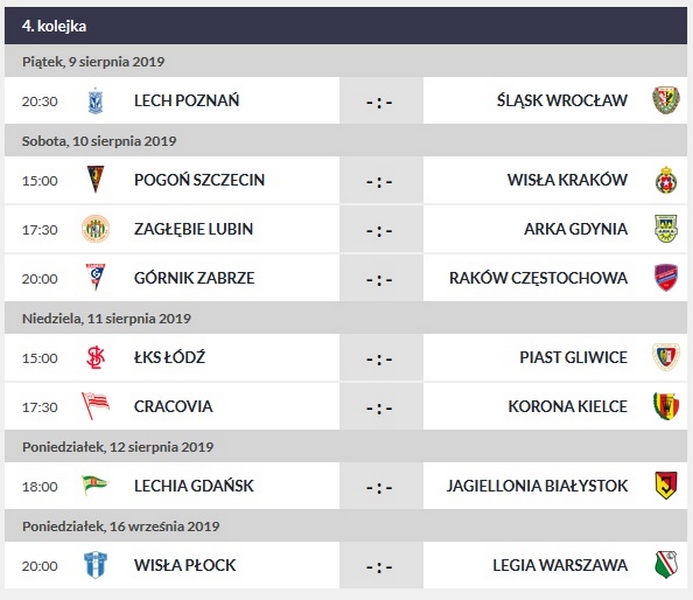Click the Górnik Zabrze club crest
Viewport: 693px width, 600px height.
click(x=95, y=278)
